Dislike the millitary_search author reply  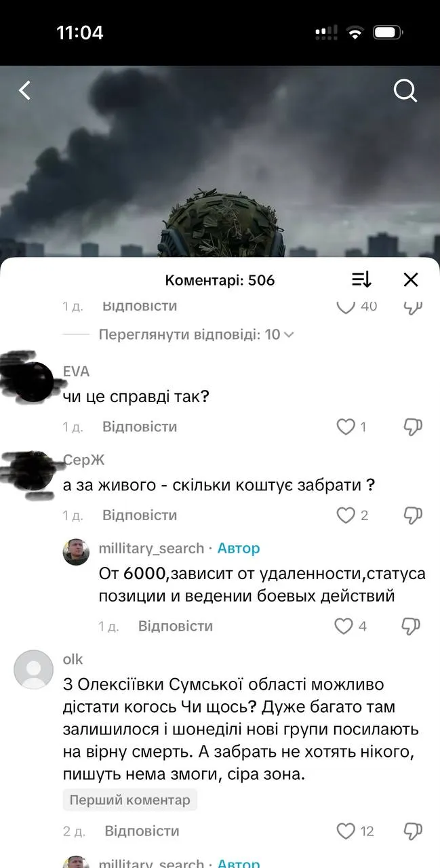tap(412, 626)
